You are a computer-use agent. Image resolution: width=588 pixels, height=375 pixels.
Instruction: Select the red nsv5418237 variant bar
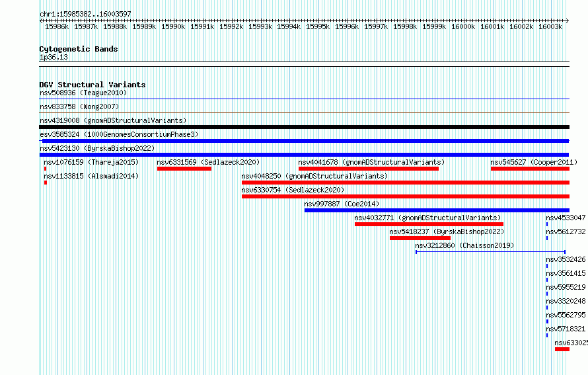(420, 238)
